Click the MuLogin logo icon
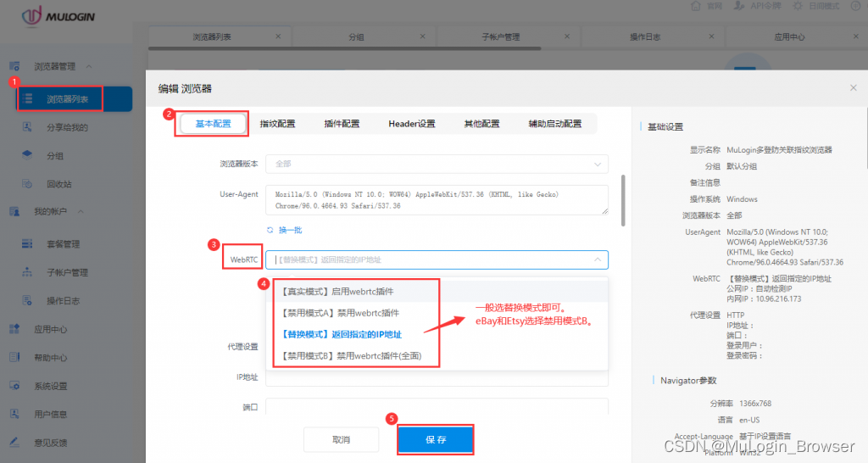Screen dimensions: 868x463 [x=31, y=15]
